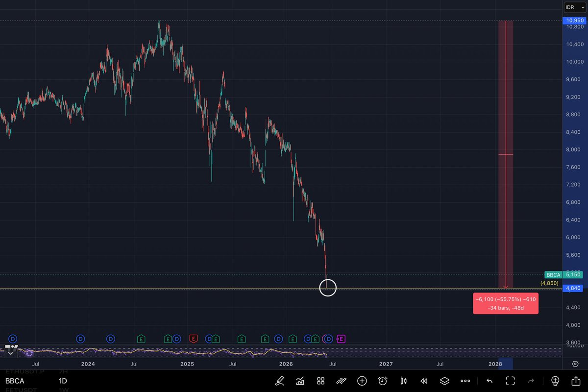The image size is (588, 392).
Task: Change chart type via the candlestick icon
Action: pos(404,381)
